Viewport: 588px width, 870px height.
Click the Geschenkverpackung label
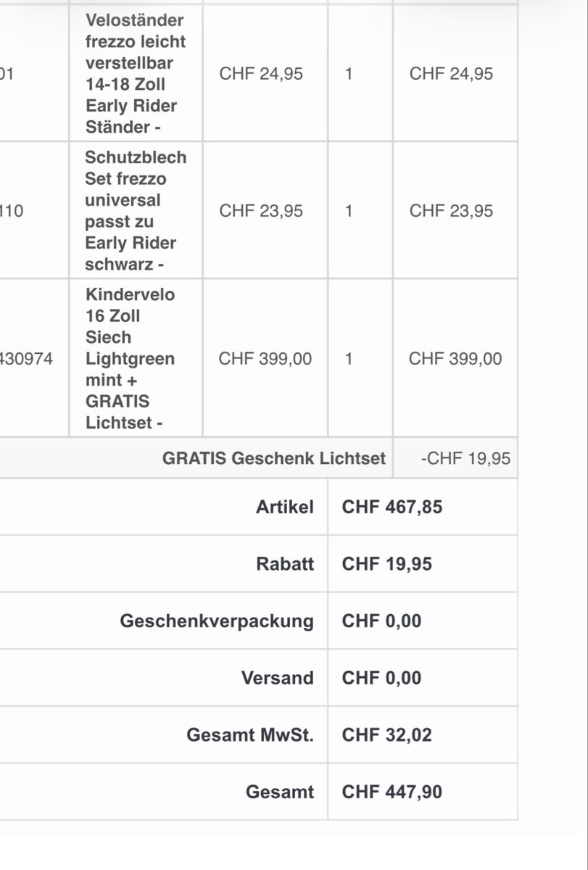(217, 621)
